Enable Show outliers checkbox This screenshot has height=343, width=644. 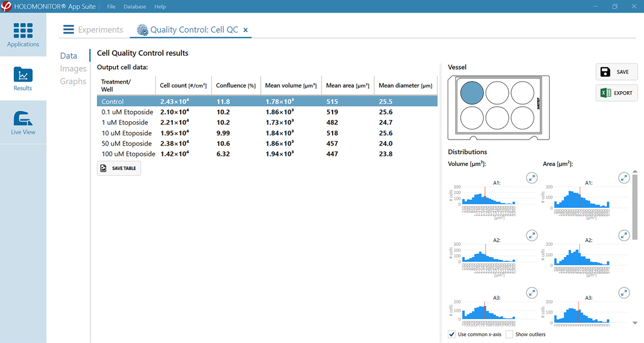coord(509,334)
